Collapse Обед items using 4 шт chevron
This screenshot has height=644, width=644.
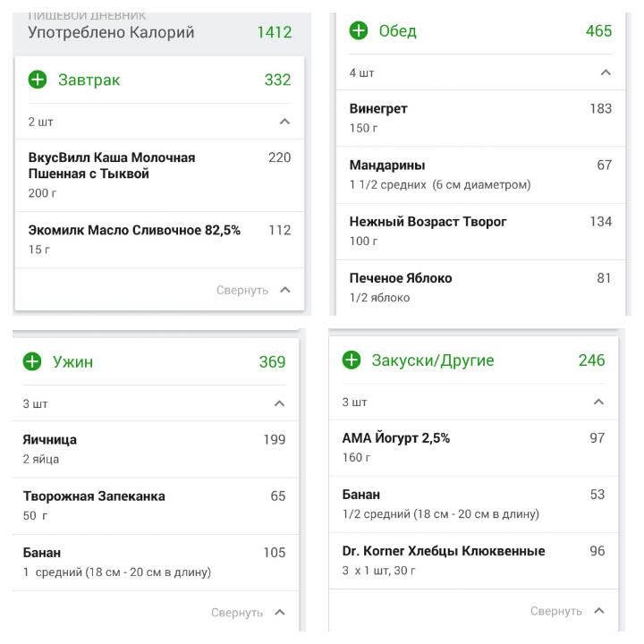pos(606,72)
